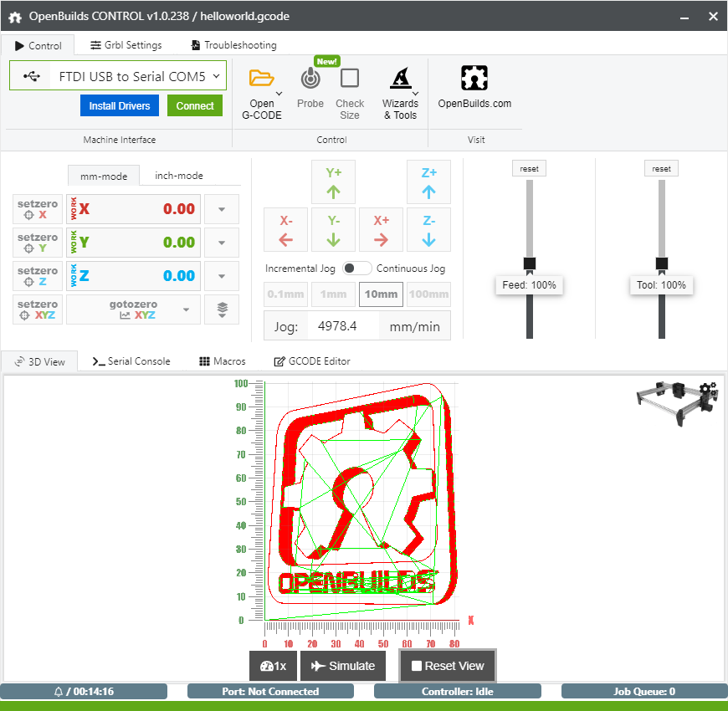Click the Check Size icon
The image size is (728, 711).
[350, 79]
